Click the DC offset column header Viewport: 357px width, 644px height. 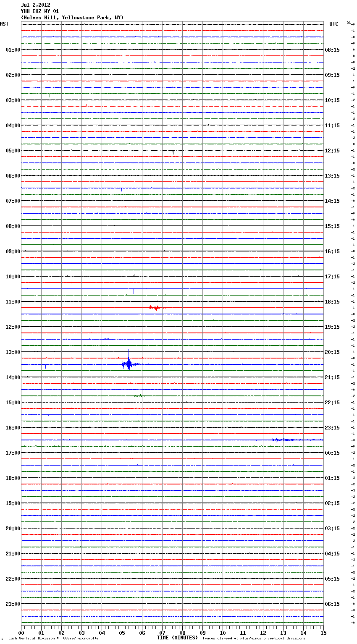coord(349,23)
